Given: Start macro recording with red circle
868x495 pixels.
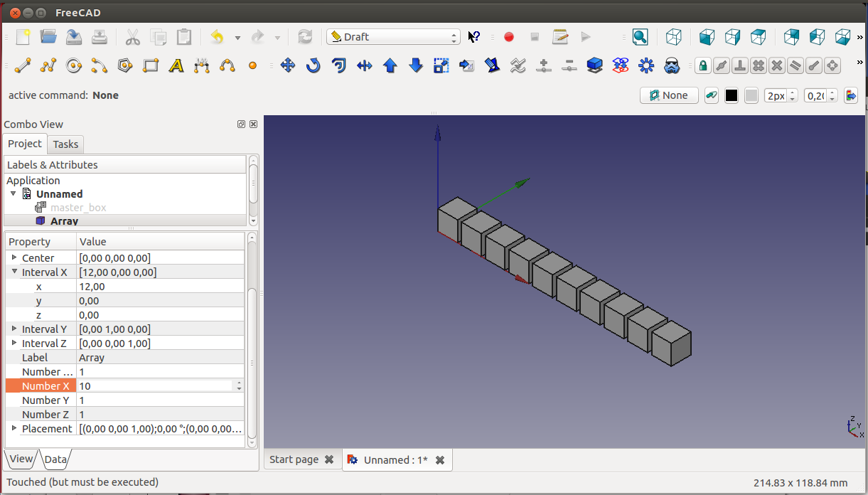Looking at the screenshot, I should point(509,37).
